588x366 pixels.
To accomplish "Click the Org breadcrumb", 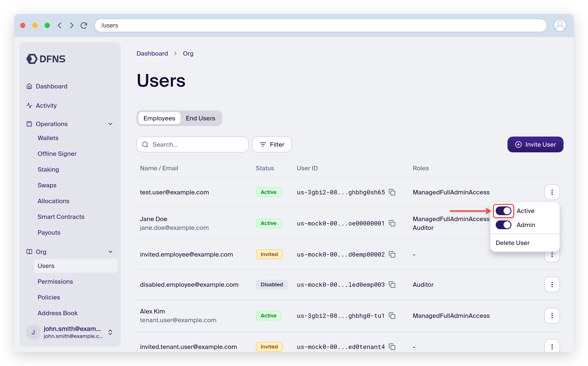I will (188, 53).
